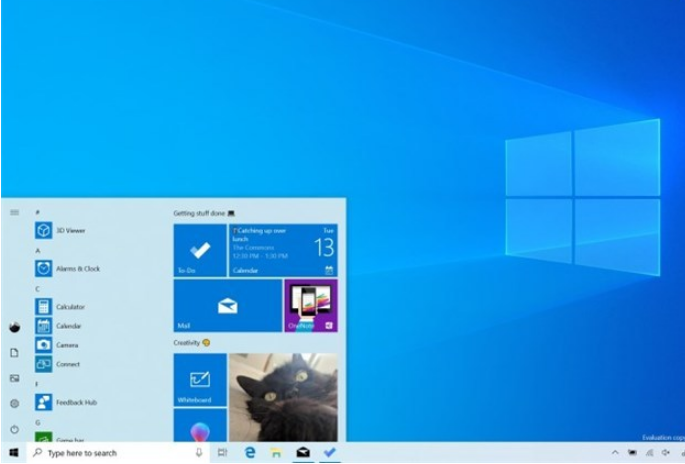Click the battery icon in system tray
The height and width of the screenshot is (464, 685).
tap(632, 453)
